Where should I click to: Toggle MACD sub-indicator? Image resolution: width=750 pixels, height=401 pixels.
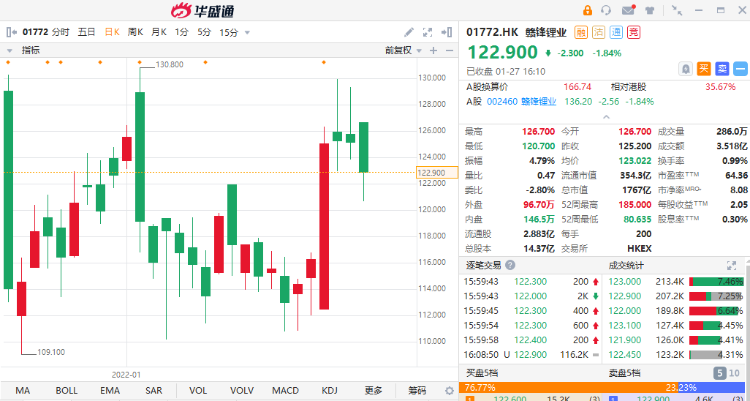pyautogui.click(x=286, y=390)
